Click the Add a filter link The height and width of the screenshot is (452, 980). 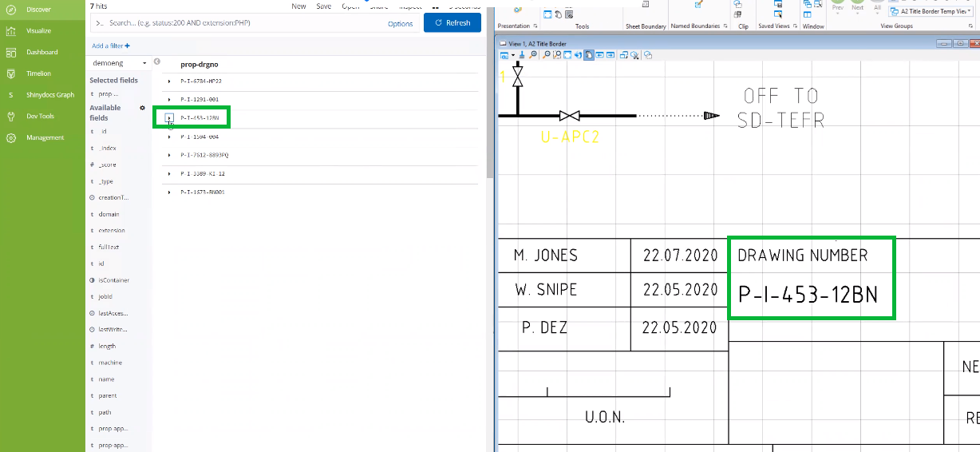111,46
